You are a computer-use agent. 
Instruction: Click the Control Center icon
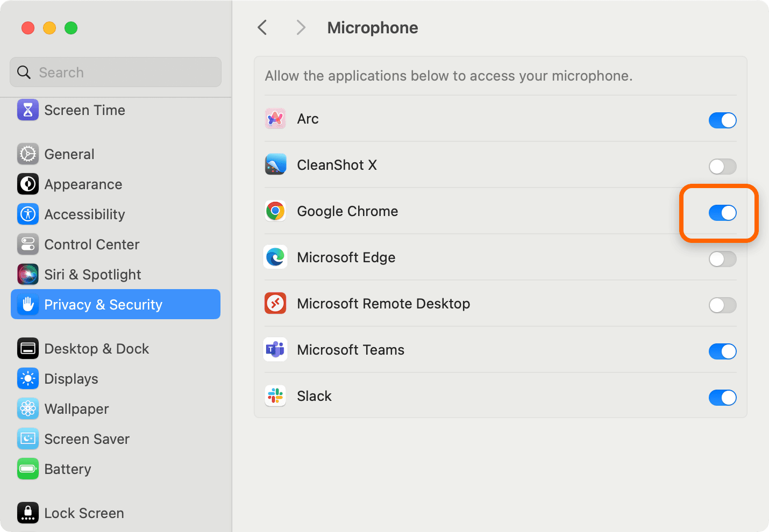(x=28, y=245)
